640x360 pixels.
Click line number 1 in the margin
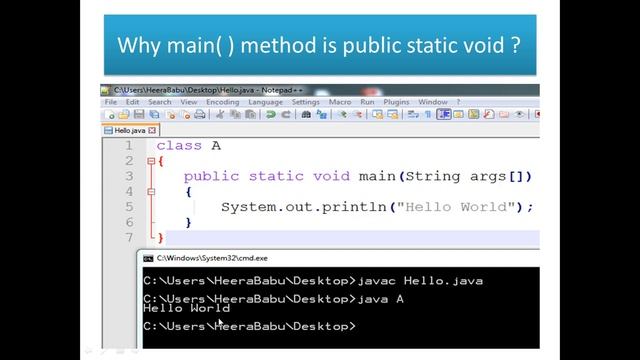tap(129, 146)
